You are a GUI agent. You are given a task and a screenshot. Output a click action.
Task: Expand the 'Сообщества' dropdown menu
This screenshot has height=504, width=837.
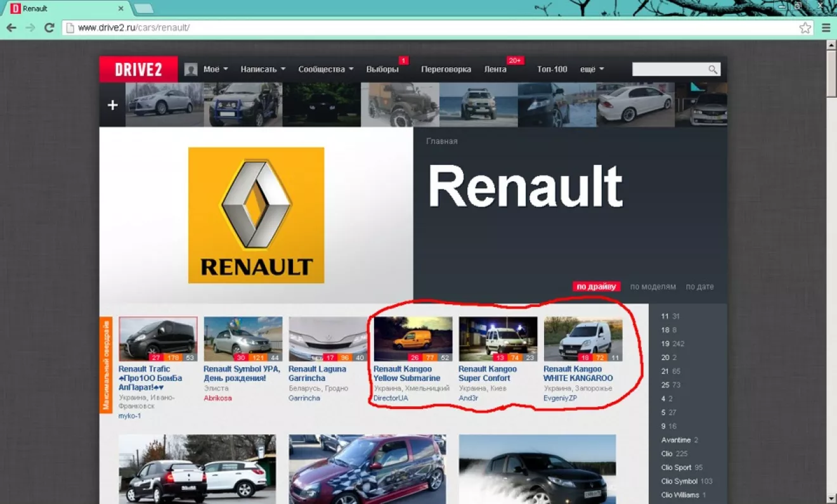coord(325,70)
